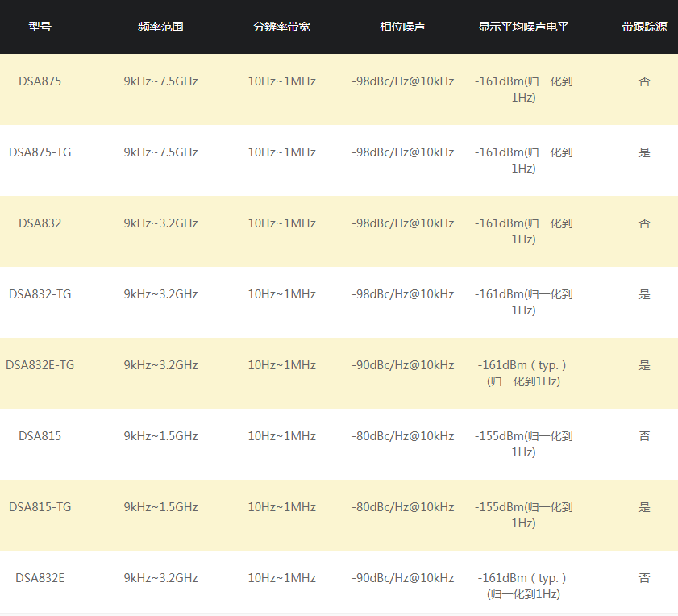Select 10Hz~1MHz in the DSA832-TG row

tap(282, 294)
